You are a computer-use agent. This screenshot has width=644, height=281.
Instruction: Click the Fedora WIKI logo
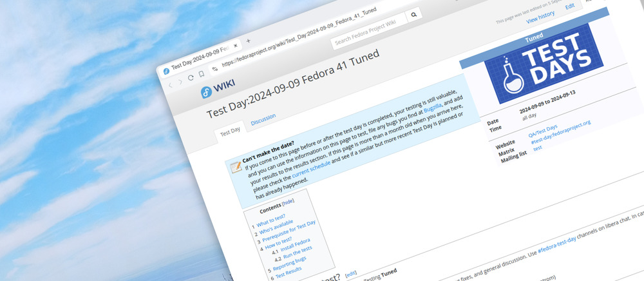pyautogui.click(x=217, y=88)
